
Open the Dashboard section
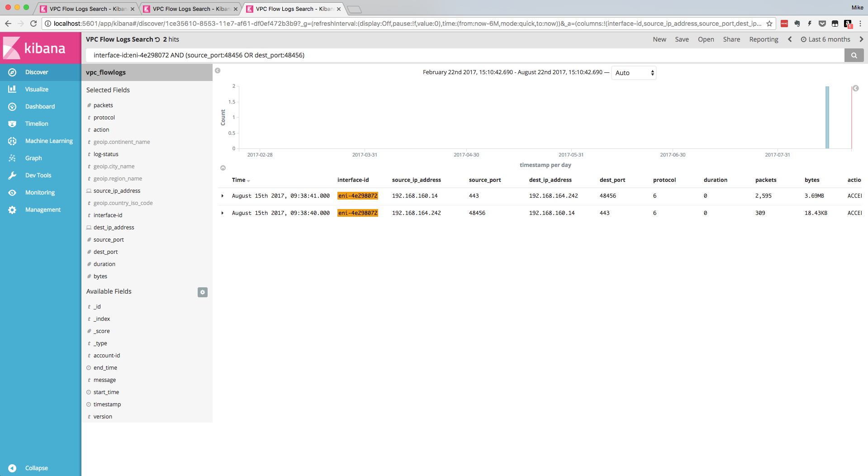(40, 107)
